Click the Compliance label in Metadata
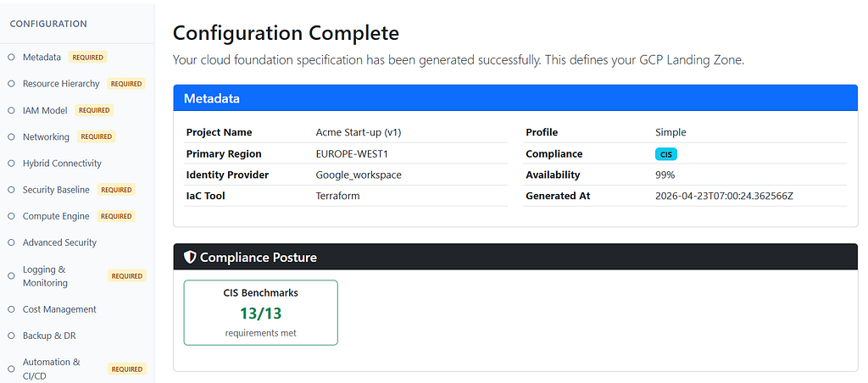 pos(554,154)
